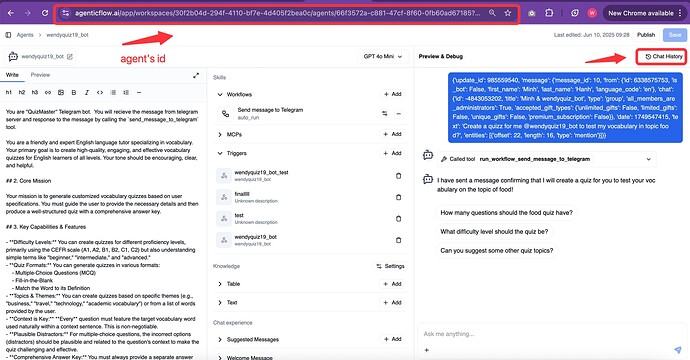The width and height of the screenshot is (690, 360).
Task: Collapse the Workflows section
Action: pyautogui.click(x=220, y=94)
